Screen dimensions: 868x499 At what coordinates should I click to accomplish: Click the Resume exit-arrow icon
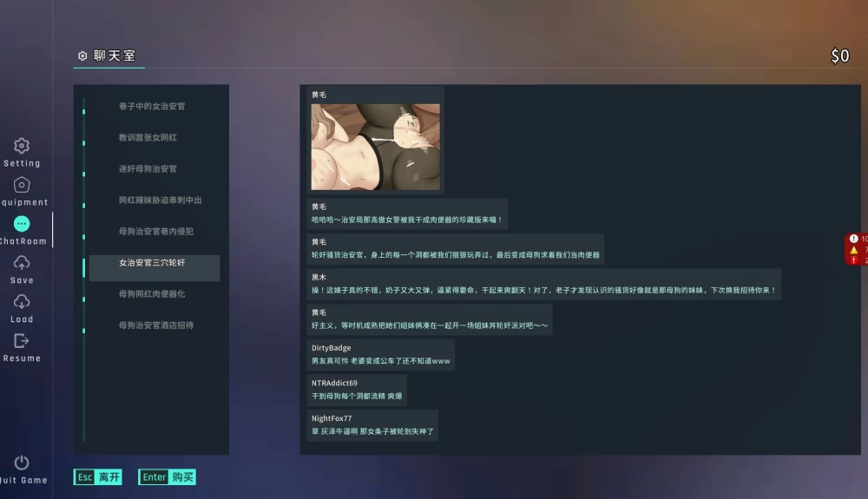[x=21, y=341]
